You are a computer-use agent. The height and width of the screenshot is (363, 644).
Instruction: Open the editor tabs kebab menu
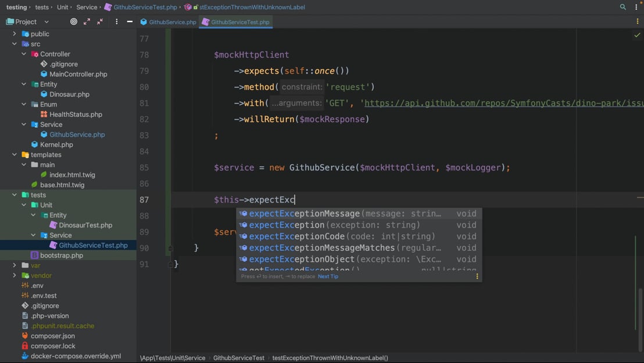click(638, 22)
